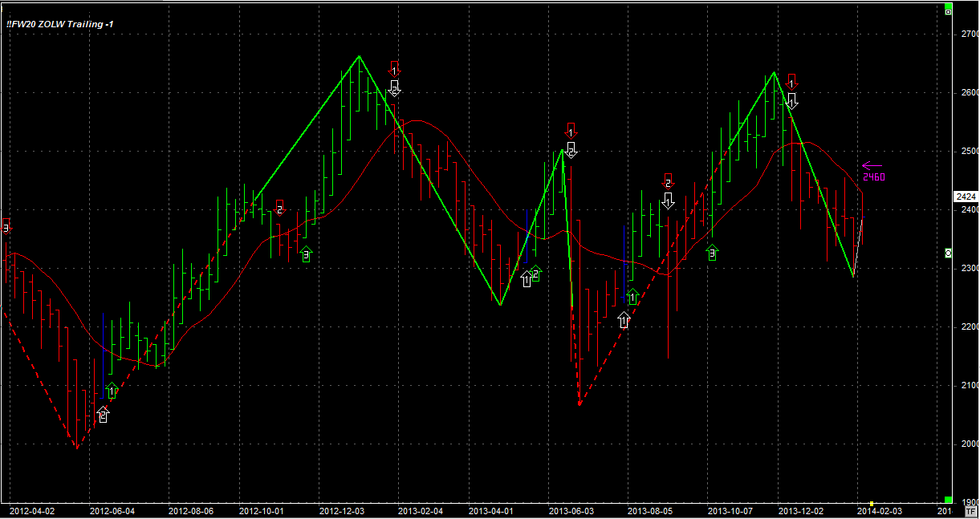Click the yellow marker on the date axis
This screenshot has width=980, height=519.
[872, 505]
